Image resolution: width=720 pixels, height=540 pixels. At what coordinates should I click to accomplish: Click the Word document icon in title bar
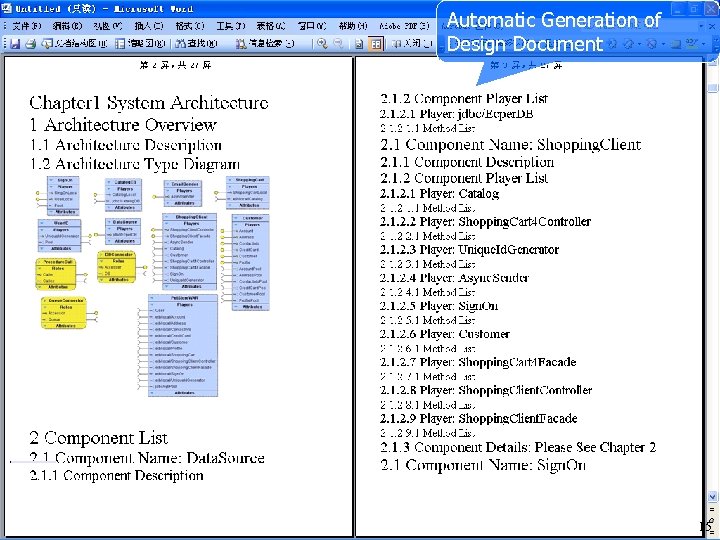click(6, 8)
